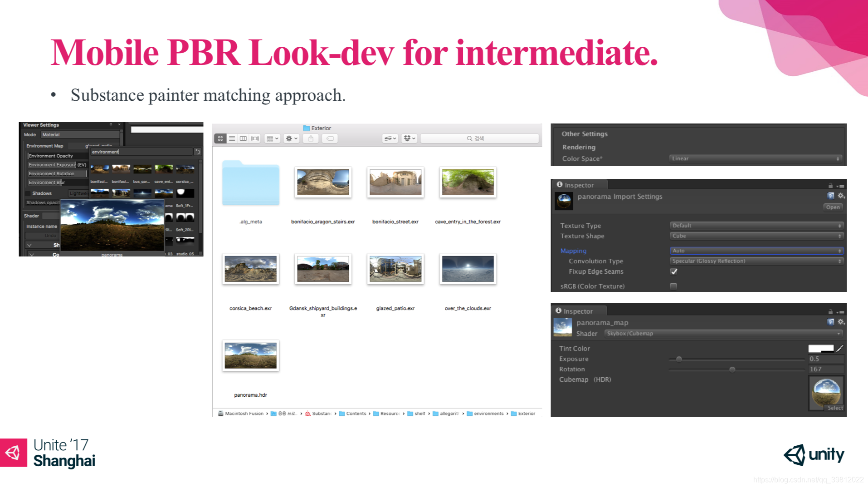Click the Tint Color swatch
868x488 pixels.
pos(821,349)
